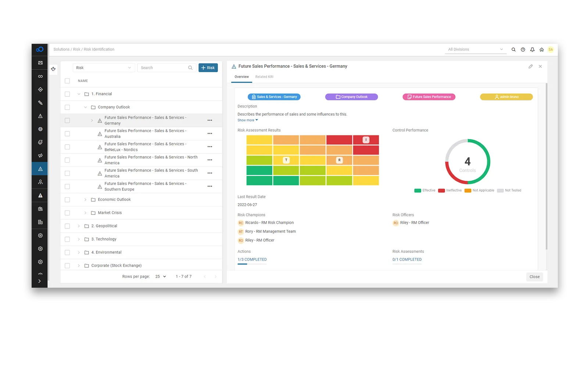Expand the 4. Environmental folder
This screenshot has width=588, height=376.
79,252
